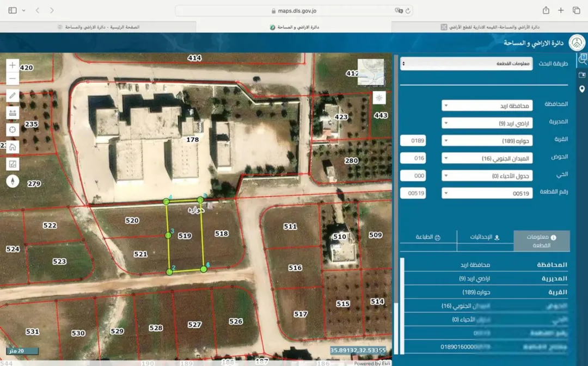588x366 pixels.
Task: Activate the locate-me crosshair tool
Action: coord(13,129)
